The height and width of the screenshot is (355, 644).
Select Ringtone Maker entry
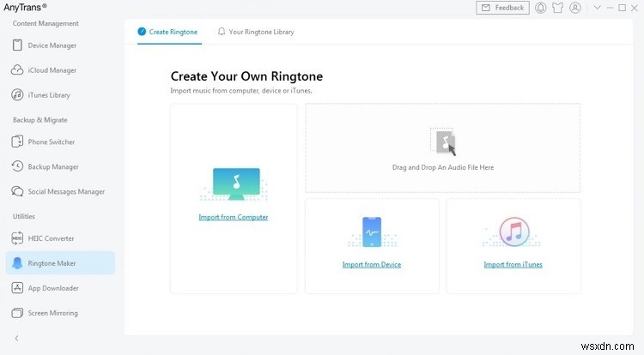click(x=60, y=263)
